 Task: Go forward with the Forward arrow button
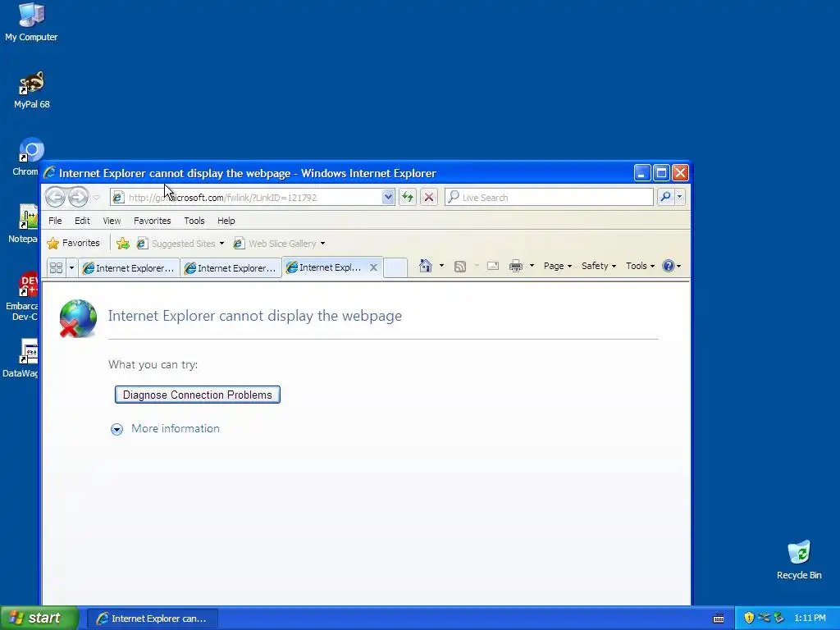[x=78, y=197]
